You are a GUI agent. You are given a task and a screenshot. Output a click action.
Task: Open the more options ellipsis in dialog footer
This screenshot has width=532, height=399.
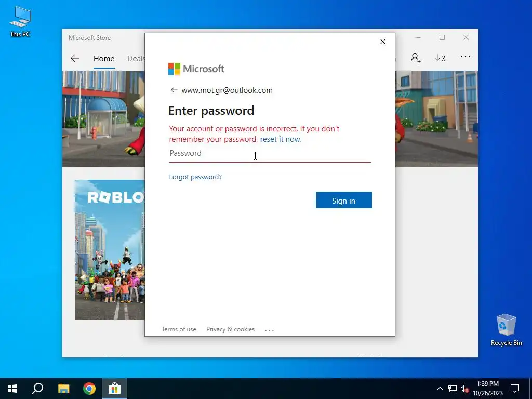pos(270,330)
